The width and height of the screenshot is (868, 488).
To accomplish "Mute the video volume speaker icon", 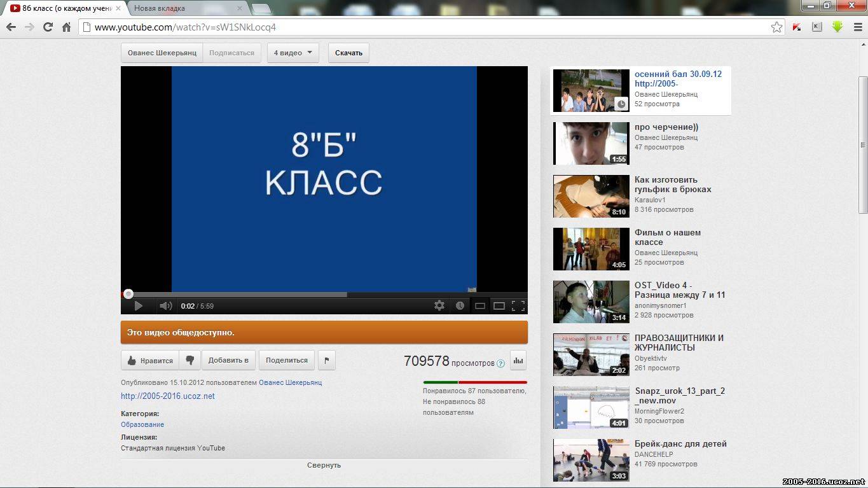I will click(165, 306).
